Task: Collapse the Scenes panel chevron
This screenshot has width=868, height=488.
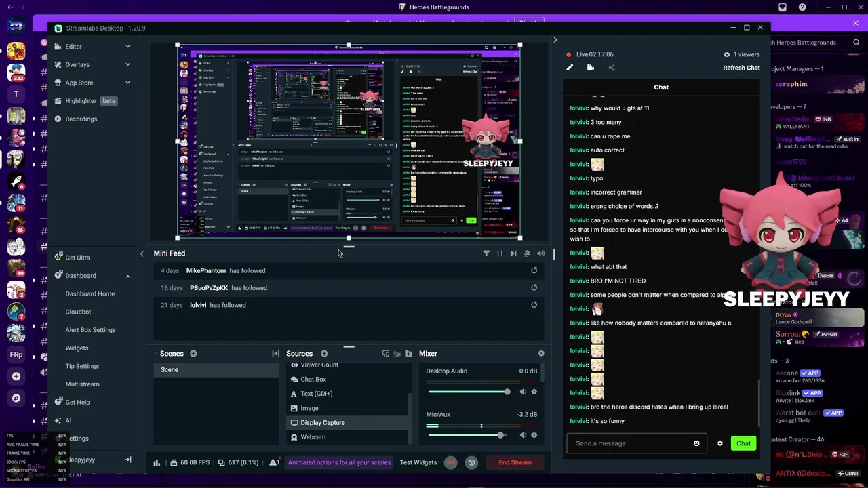Action: point(155,353)
